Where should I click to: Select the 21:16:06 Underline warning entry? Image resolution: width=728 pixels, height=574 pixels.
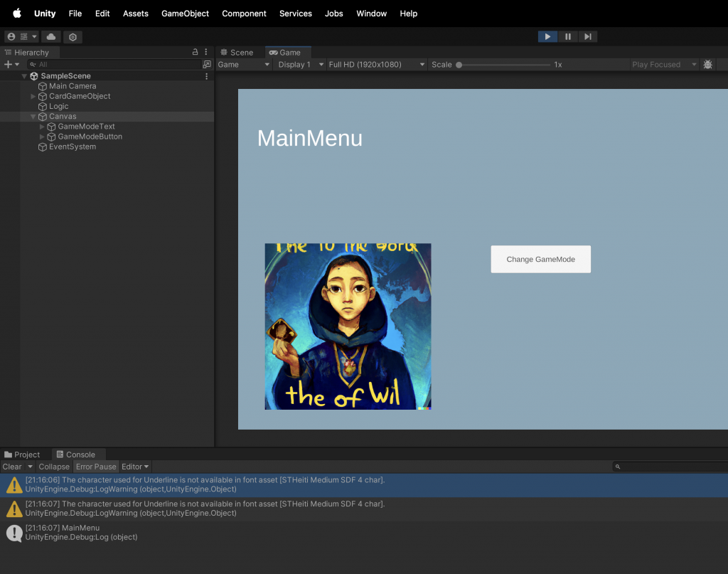tap(364, 485)
